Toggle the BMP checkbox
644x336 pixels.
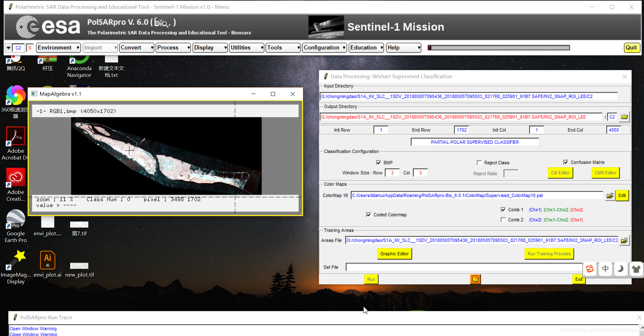click(x=378, y=162)
